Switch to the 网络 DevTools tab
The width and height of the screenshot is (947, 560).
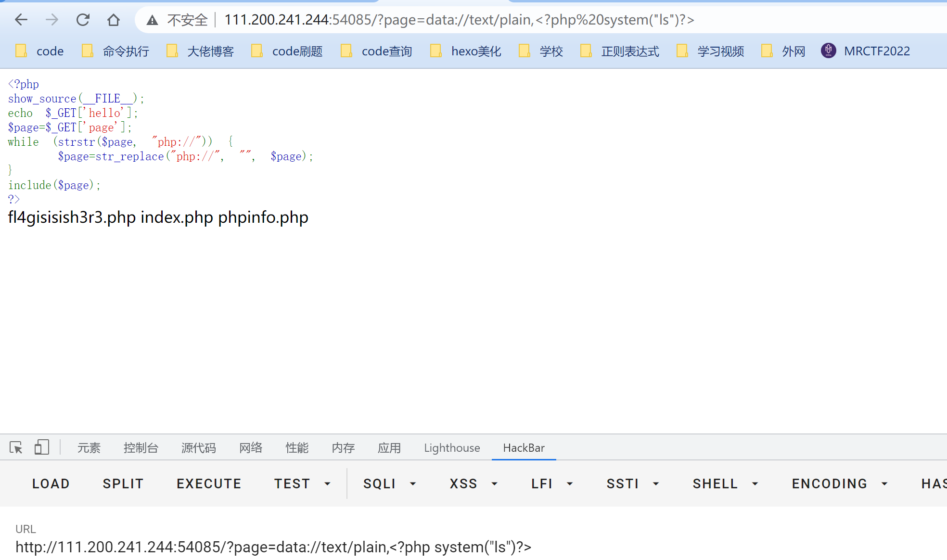point(251,448)
